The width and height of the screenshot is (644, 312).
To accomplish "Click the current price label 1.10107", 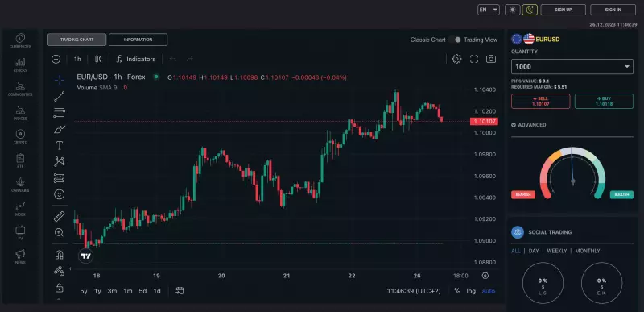I will 484,121.
